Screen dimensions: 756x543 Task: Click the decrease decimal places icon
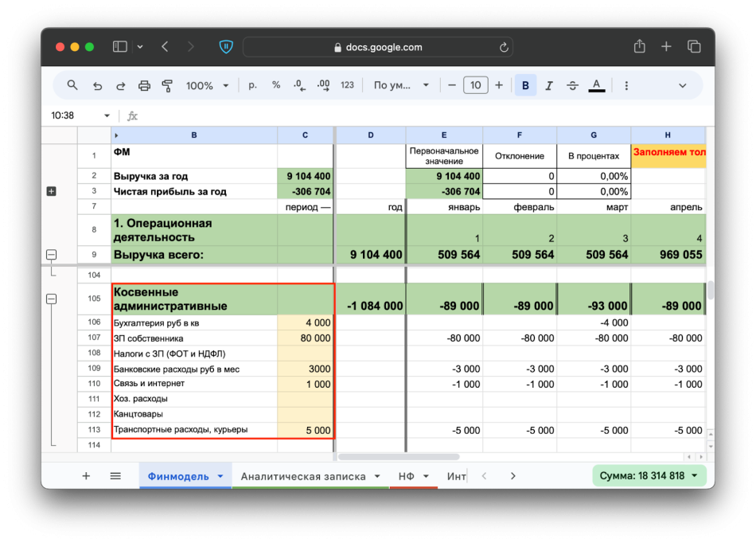click(299, 85)
